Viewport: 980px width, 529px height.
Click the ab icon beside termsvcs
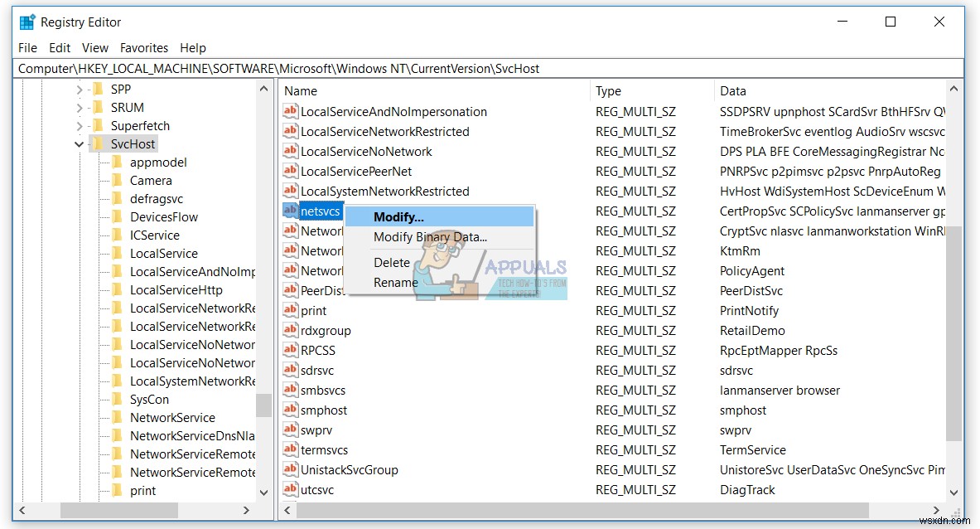click(x=291, y=449)
